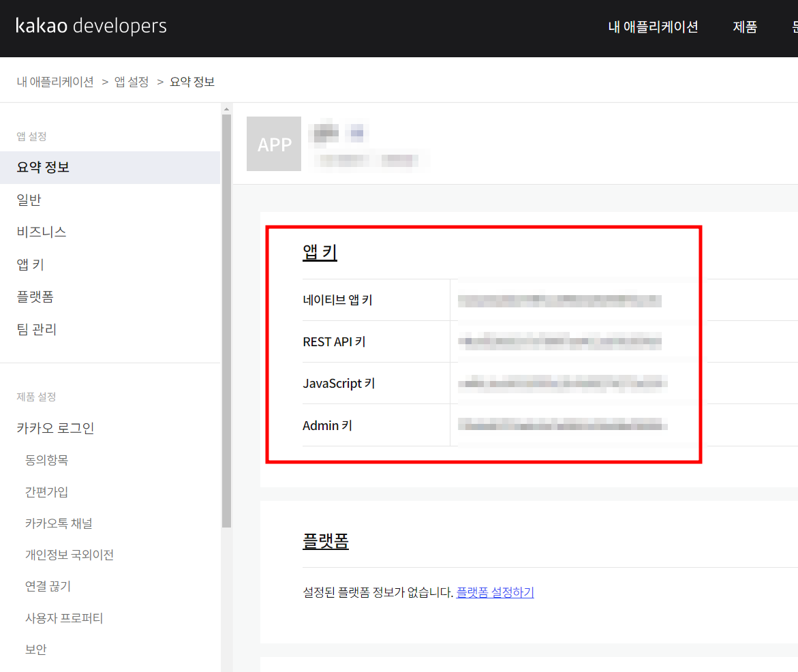Click the blurred JavaScript 키 value
Screen dimensions: 798x672
[x=563, y=383]
